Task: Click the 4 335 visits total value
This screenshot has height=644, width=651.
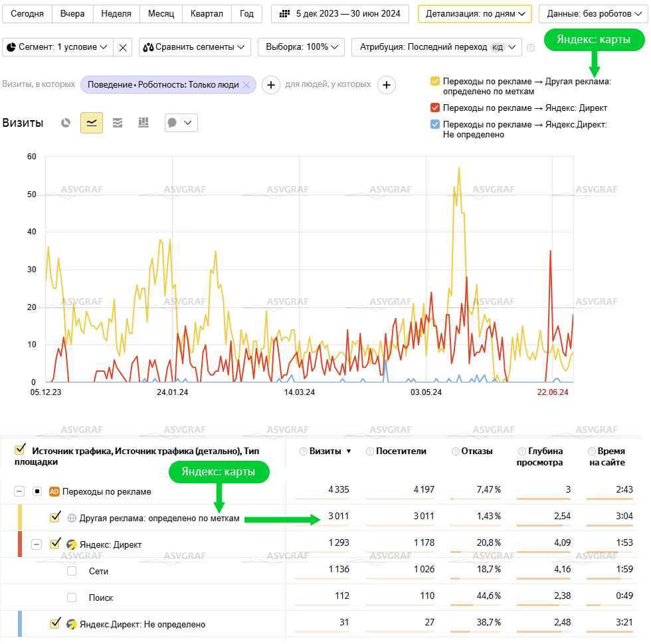Action: [x=339, y=490]
